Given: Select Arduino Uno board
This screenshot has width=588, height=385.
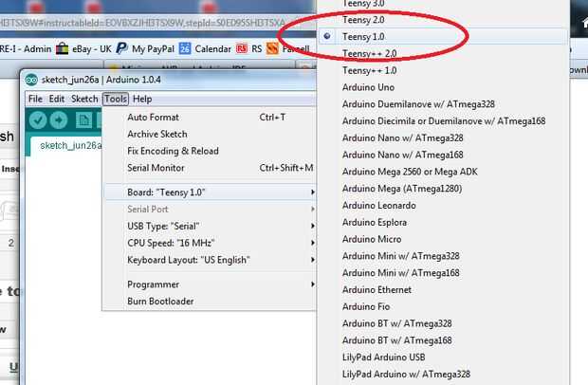Looking at the screenshot, I should pyautogui.click(x=443, y=87).
